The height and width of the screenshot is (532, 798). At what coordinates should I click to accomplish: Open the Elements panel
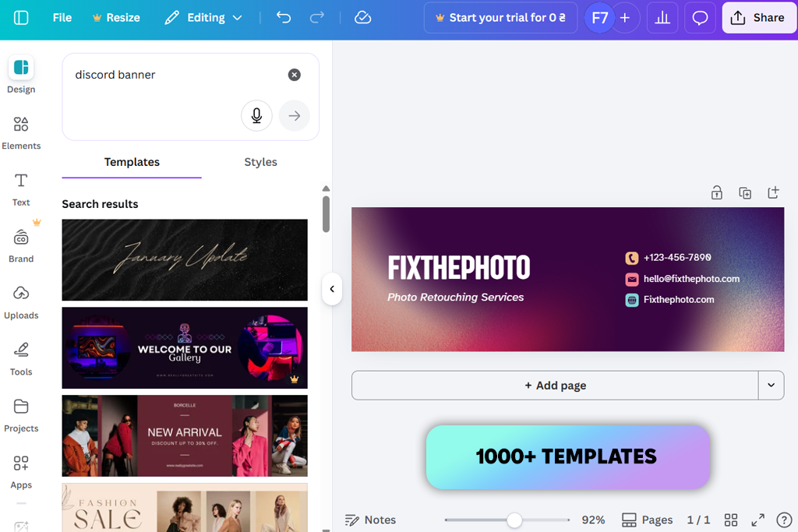click(21, 132)
